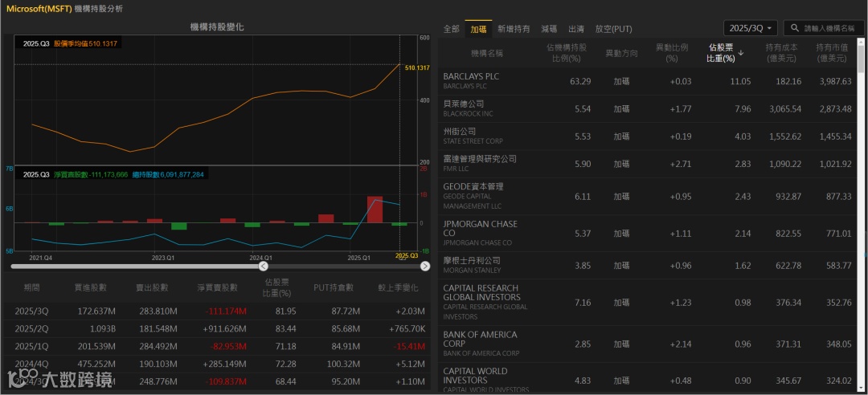
Task: Click the +911.626M net trade value
Action: (x=225, y=329)
